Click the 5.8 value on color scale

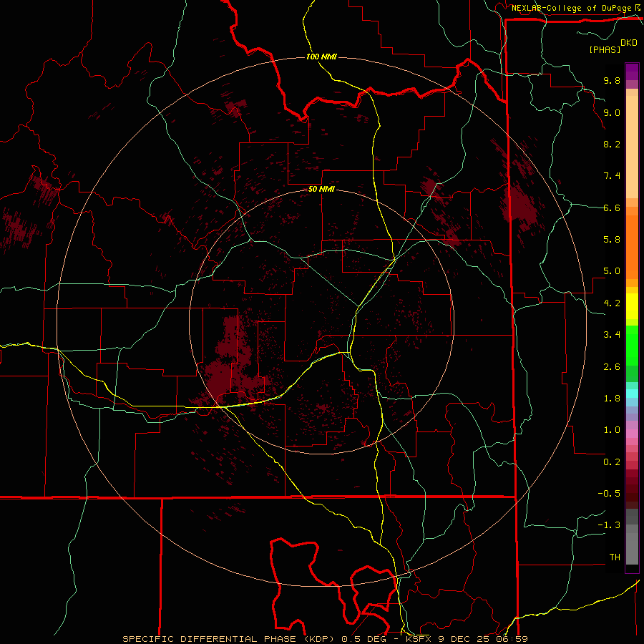[612, 240]
